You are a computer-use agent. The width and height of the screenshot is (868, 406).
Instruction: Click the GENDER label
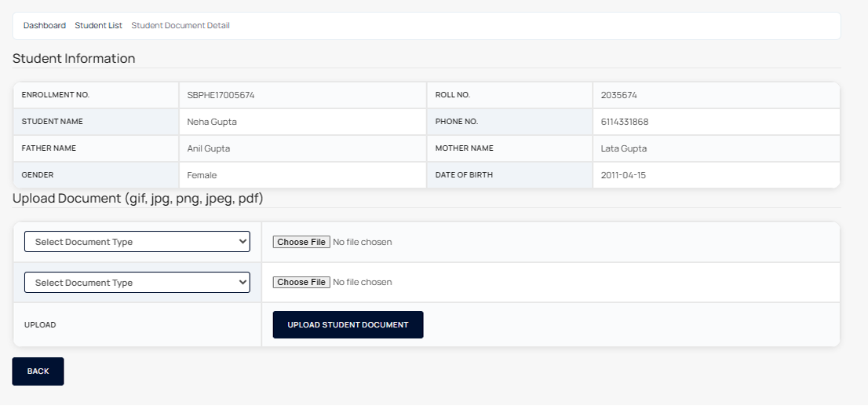tap(38, 174)
